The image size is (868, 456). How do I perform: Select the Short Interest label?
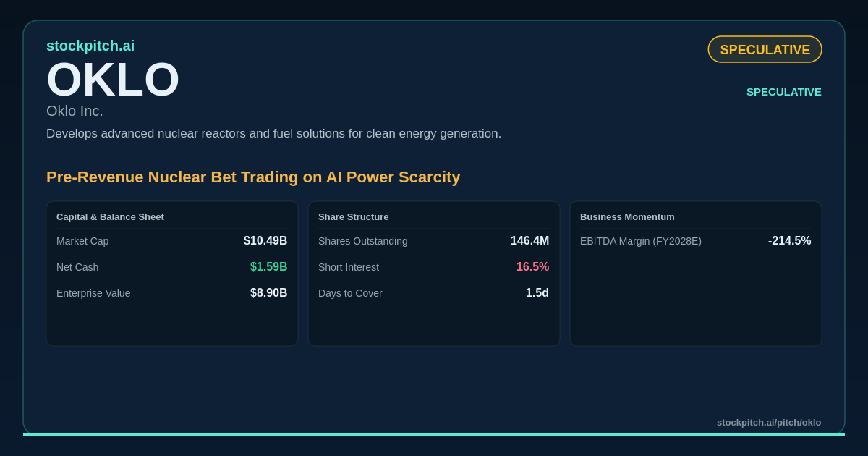349,267
